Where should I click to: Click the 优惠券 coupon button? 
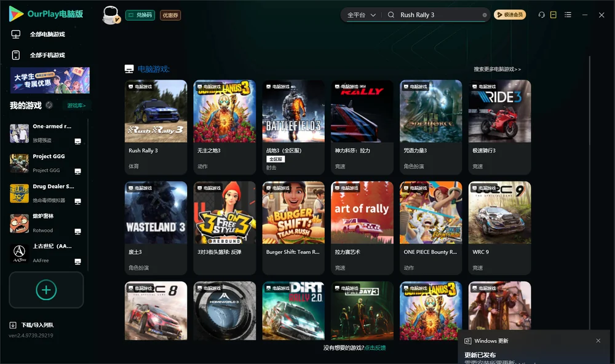(x=170, y=15)
